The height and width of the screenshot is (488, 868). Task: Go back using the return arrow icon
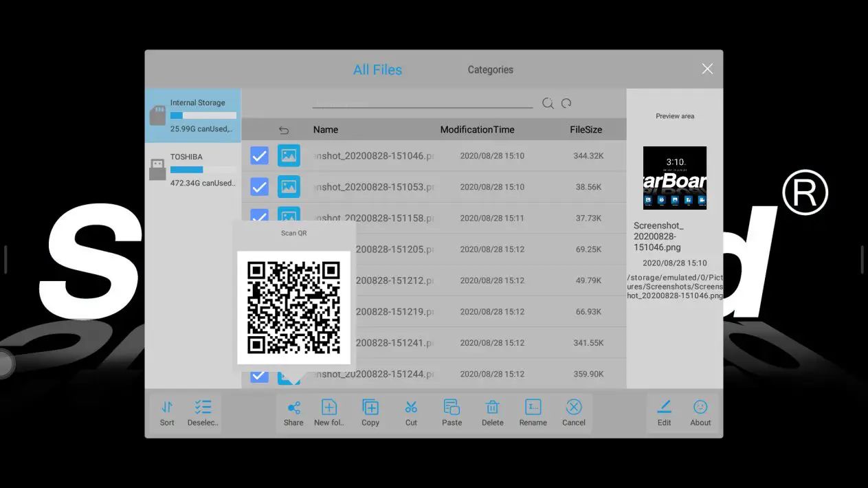point(284,130)
